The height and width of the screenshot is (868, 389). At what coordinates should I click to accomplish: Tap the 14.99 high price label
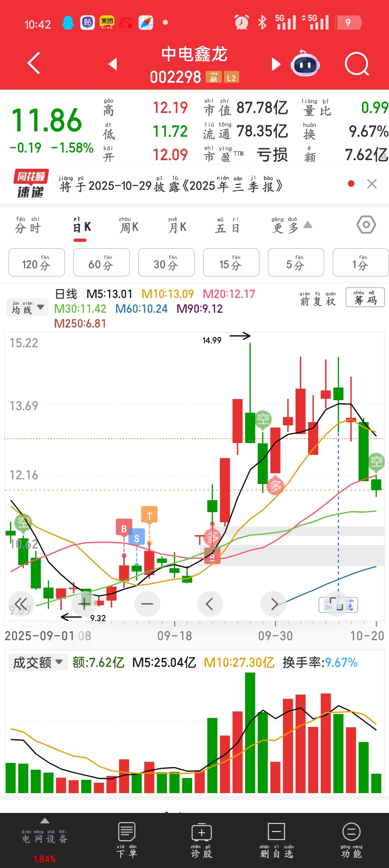[212, 340]
